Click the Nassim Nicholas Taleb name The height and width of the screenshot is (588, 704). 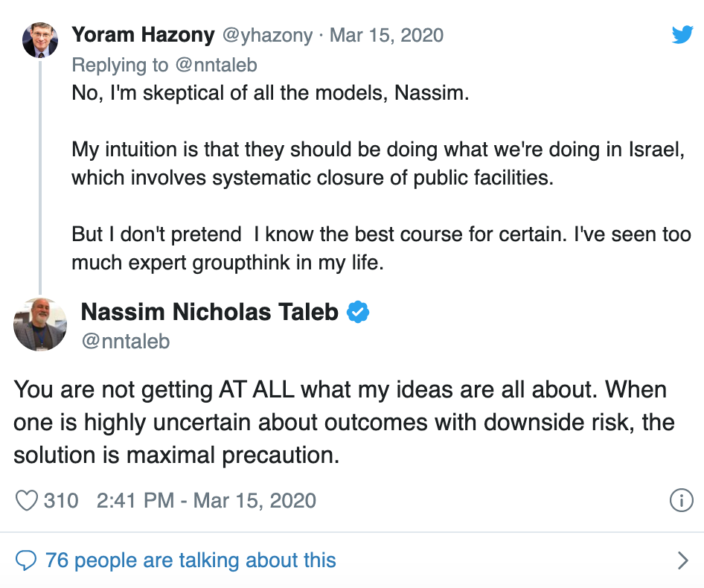coord(209,313)
